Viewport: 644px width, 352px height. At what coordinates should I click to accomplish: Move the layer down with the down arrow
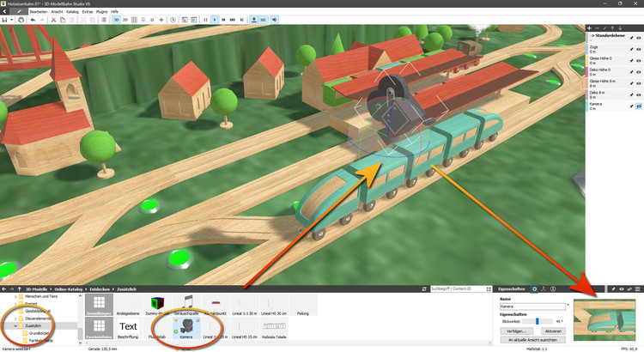pyautogui.click(x=620, y=28)
